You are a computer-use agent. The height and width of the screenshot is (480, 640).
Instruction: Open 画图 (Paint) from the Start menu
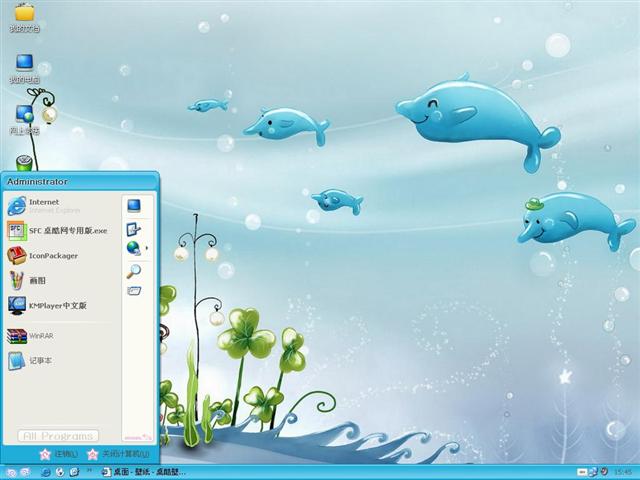[27, 280]
